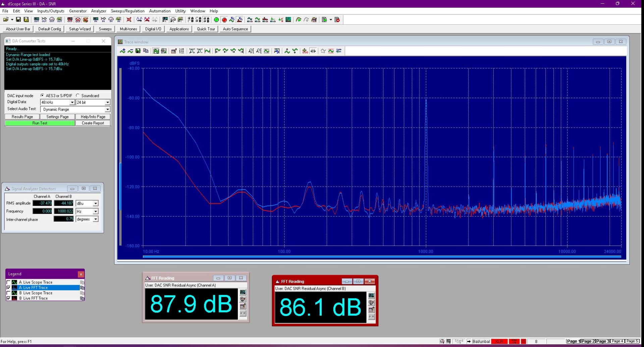Open the Sweeps/Regulation menu
Screen dimensions: 644x347
pyautogui.click(x=127, y=11)
